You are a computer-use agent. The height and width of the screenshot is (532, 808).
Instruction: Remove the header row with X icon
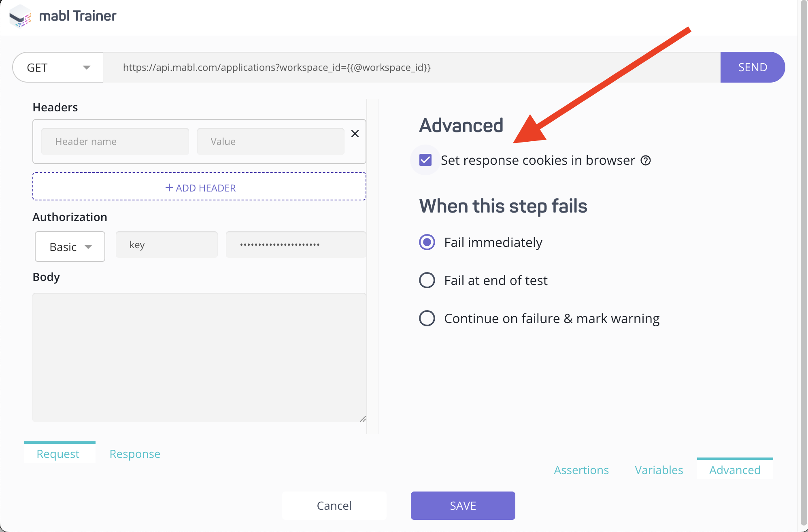(x=355, y=134)
